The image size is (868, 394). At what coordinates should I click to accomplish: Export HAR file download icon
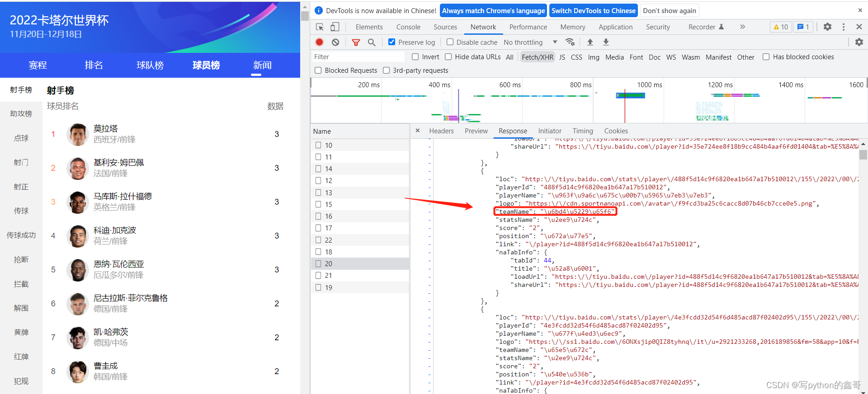tap(606, 42)
